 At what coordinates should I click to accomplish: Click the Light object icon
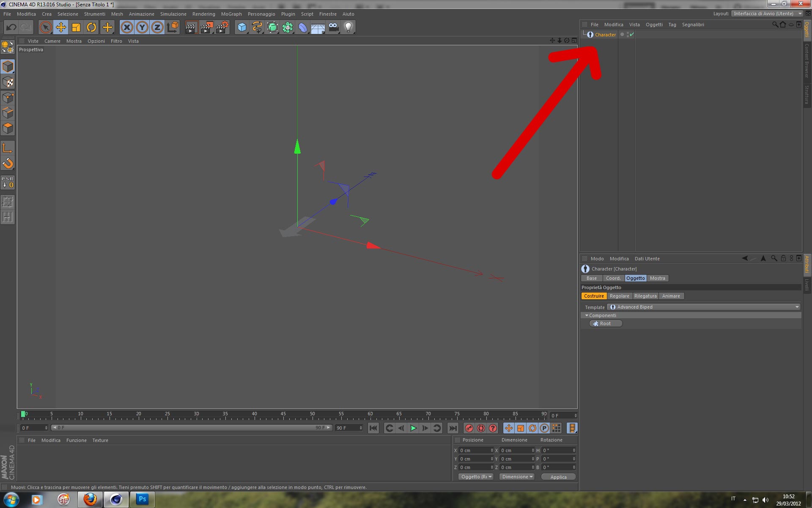[x=348, y=28]
